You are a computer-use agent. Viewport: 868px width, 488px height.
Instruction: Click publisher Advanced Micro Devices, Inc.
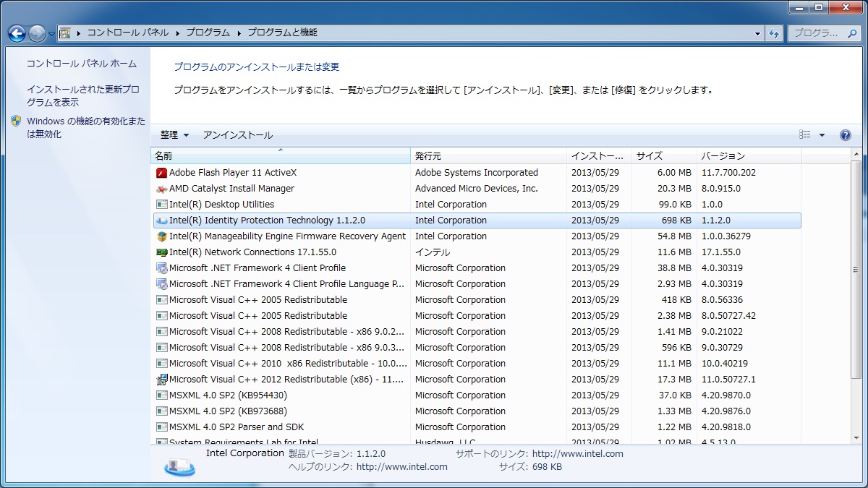click(x=477, y=189)
